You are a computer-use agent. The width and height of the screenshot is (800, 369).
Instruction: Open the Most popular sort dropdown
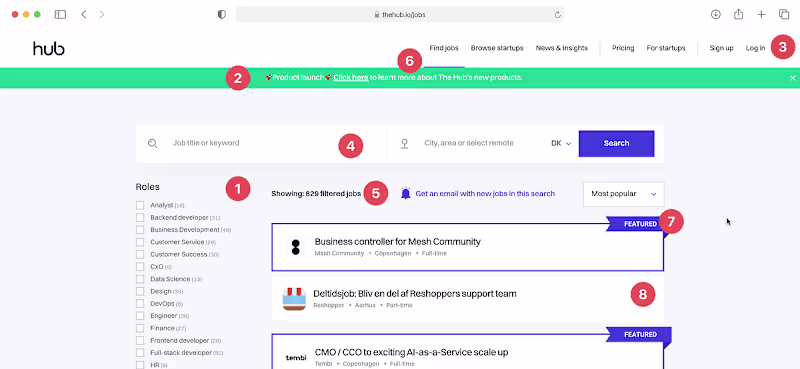[x=623, y=194]
